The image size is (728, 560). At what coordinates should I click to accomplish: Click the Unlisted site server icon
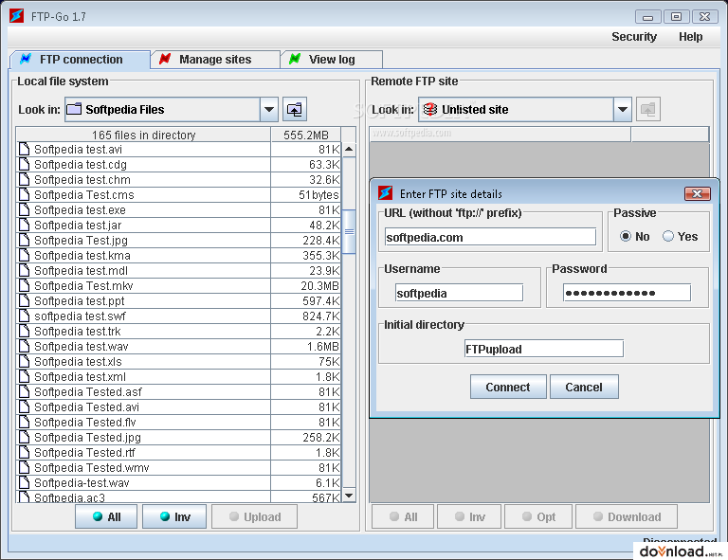click(430, 109)
